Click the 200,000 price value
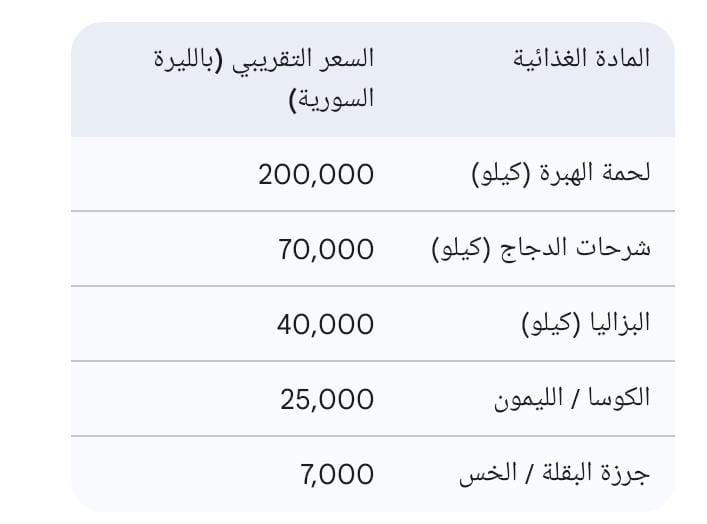The width and height of the screenshot is (707, 524). point(316,174)
